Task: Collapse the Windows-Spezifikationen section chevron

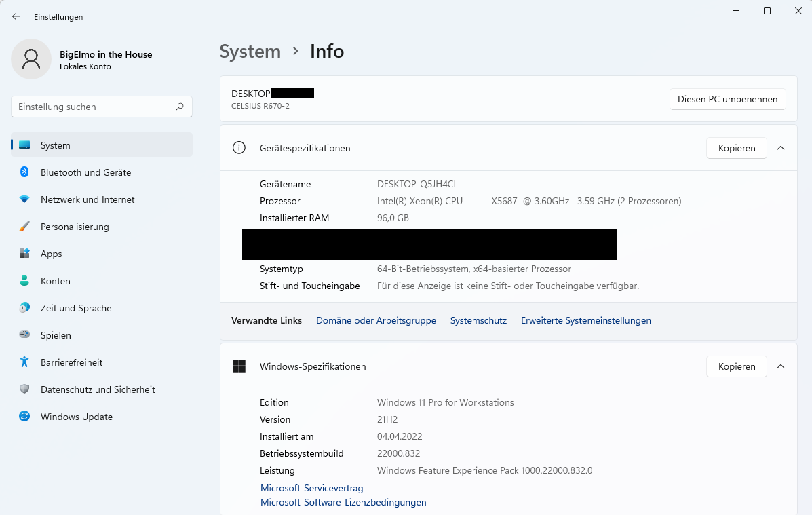Action: coord(780,366)
